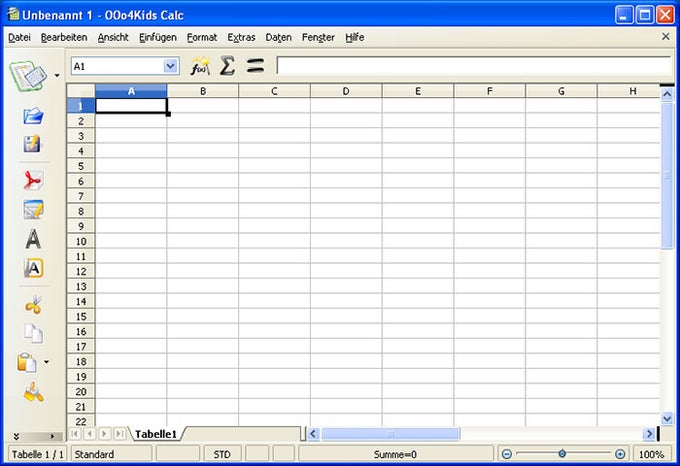Click into the Name Box showing A1
The image size is (680, 466).
pos(118,66)
